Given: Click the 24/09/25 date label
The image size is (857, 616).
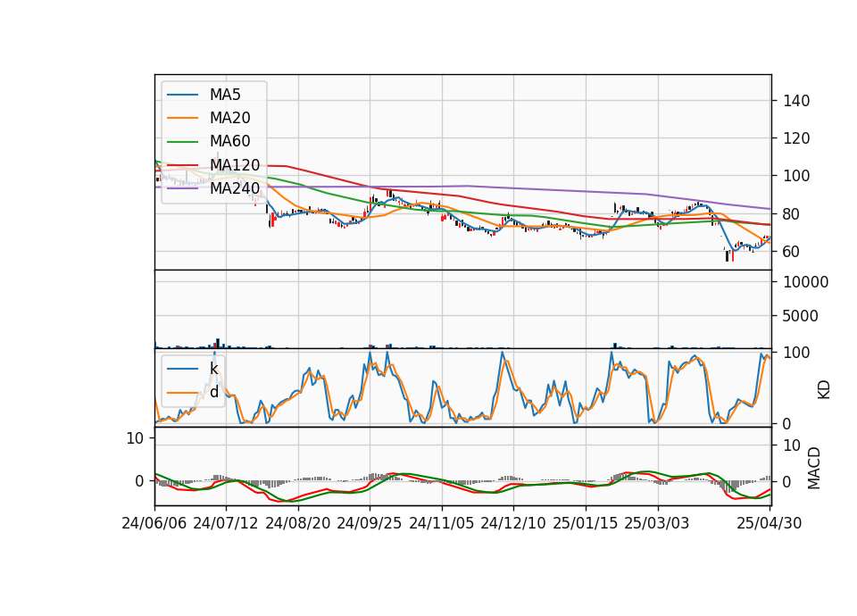Looking at the screenshot, I should (370, 523).
